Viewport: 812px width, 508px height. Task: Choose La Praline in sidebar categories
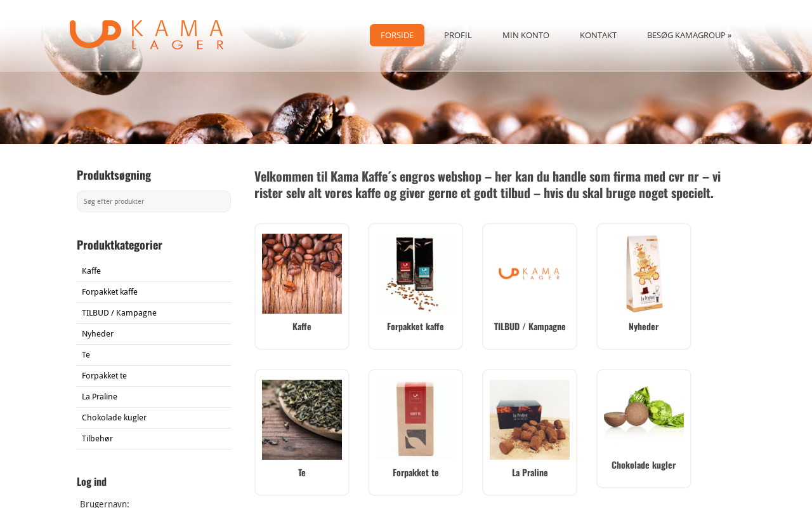(x=100, y=397)
